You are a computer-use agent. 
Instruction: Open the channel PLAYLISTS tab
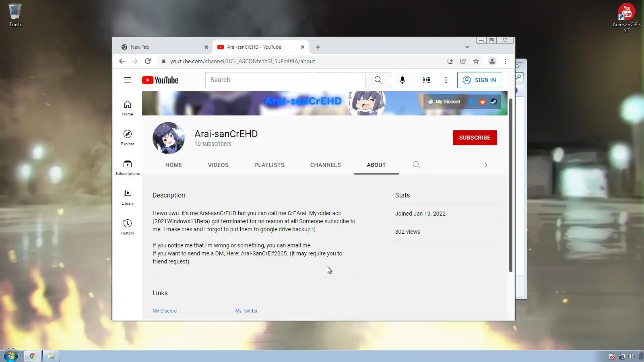point(269,165)
